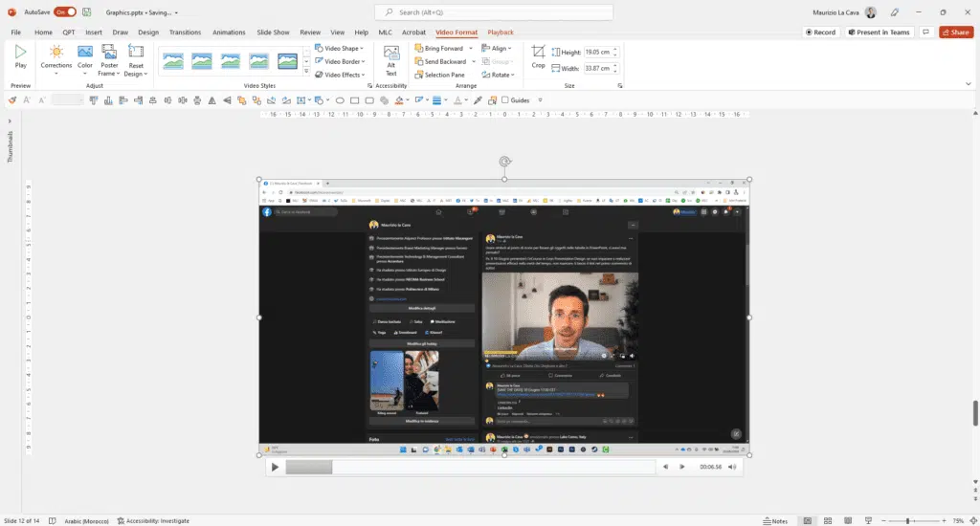This screenshot has width=980, height=526.
Task: Click the Record button
Action: 819,32
